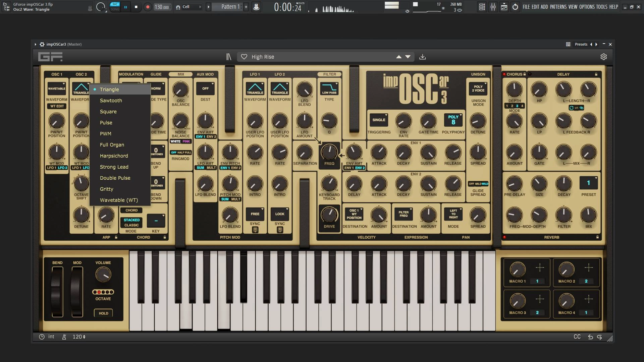Click the redo arrow in plugin footer

[x=599, y=337]
